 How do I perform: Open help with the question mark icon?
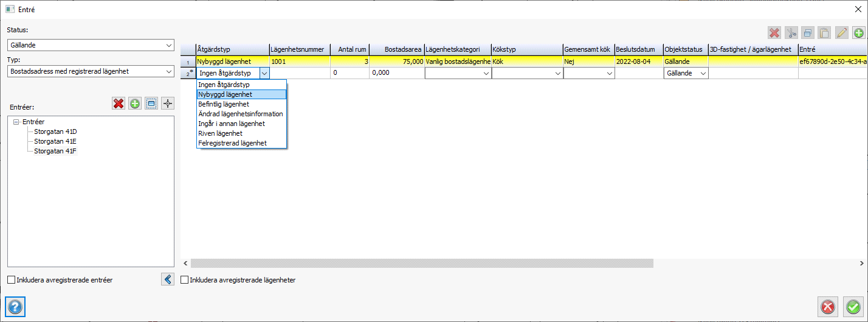pyautogui.click(x=15, y=307)
